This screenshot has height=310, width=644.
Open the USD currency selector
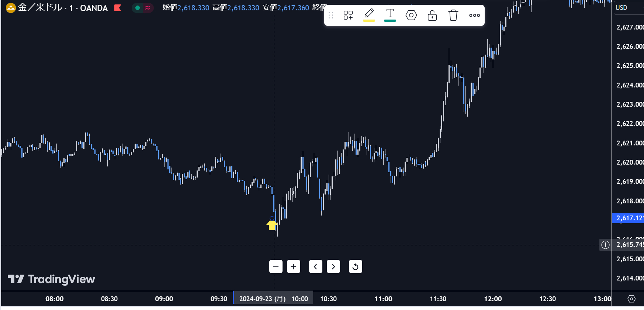coord(629,8)
